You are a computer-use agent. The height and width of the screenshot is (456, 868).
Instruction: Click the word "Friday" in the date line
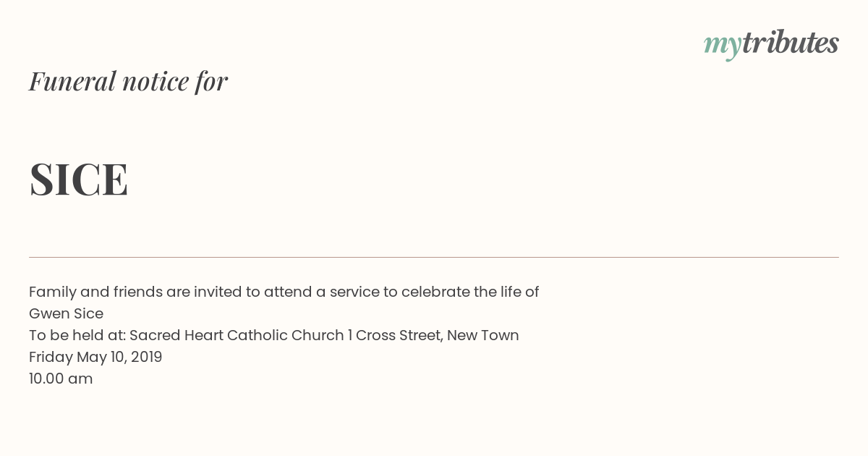click(51, 358)
